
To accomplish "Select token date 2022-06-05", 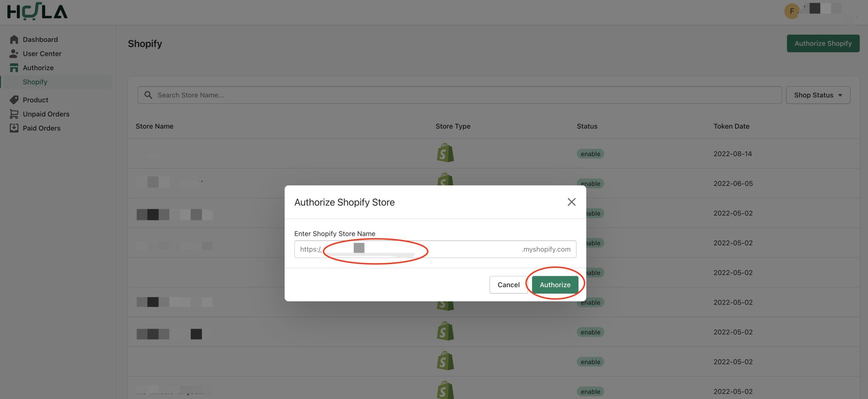I will (733, 184).
